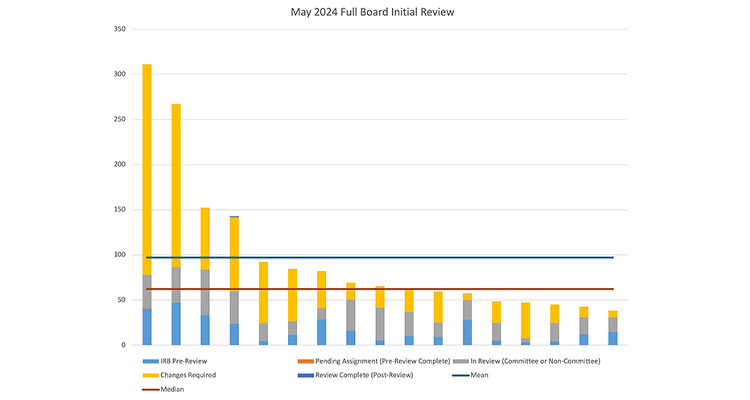Click the 200 label on vertical axis
The image size is (750, 400).
click(118, 164)
